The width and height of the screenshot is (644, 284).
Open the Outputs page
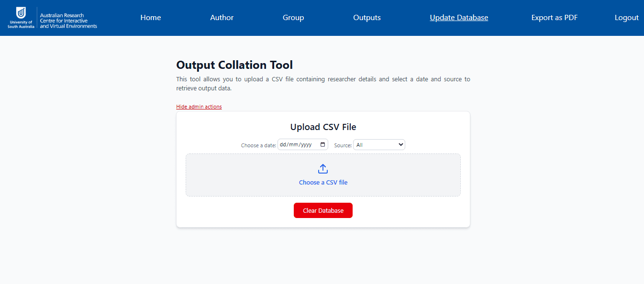tap(367, 18)
